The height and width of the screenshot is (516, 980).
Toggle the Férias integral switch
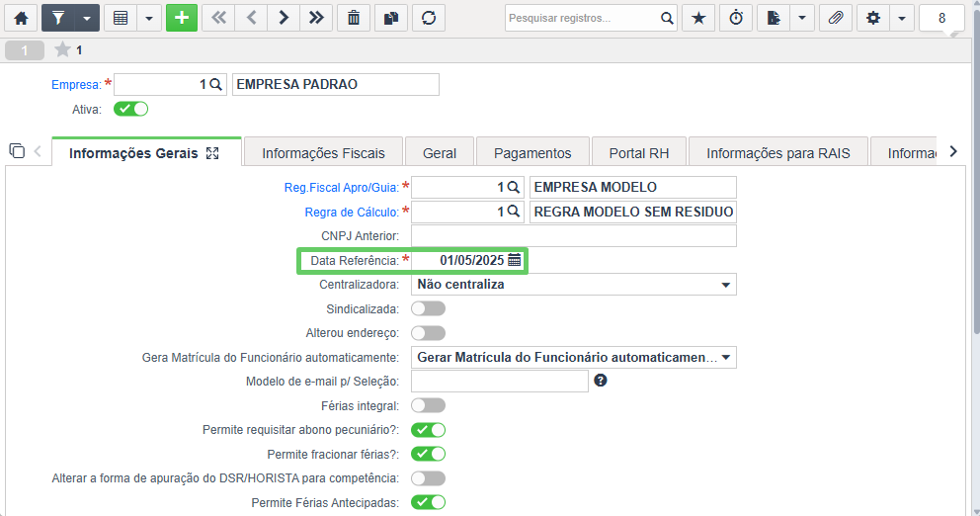pyautogui.click(x=428, y=405)
